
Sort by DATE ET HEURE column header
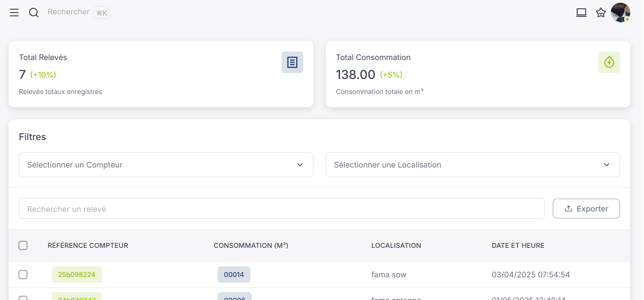click(518, 245)
